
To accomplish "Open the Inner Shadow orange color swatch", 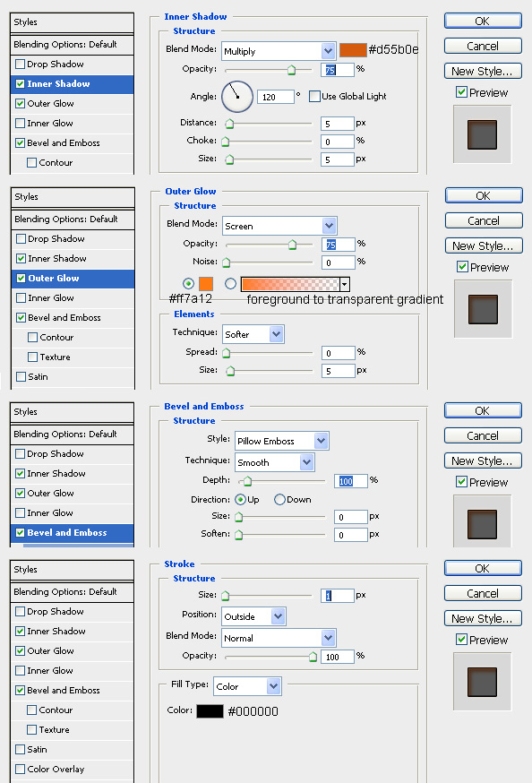I will tap(353, 50).
